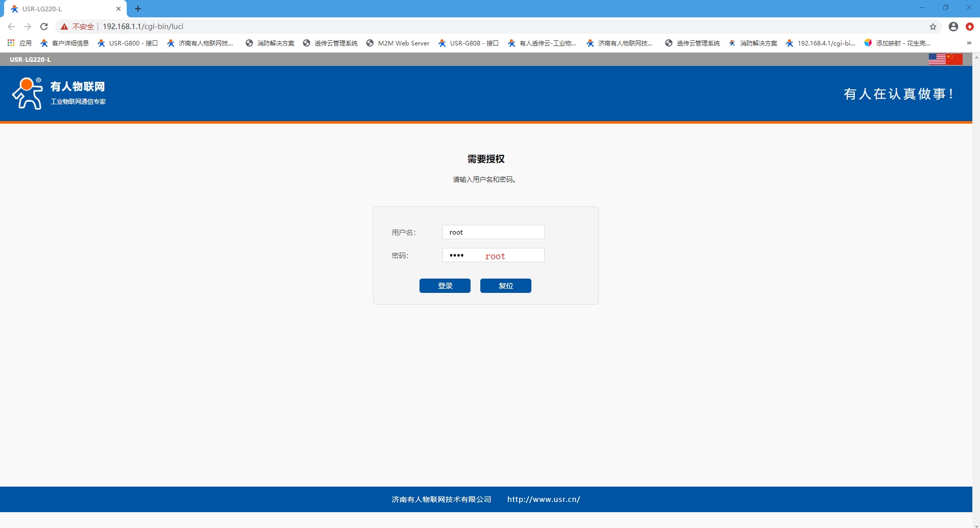Click the USR IoT logo in header

click(59, 94)
